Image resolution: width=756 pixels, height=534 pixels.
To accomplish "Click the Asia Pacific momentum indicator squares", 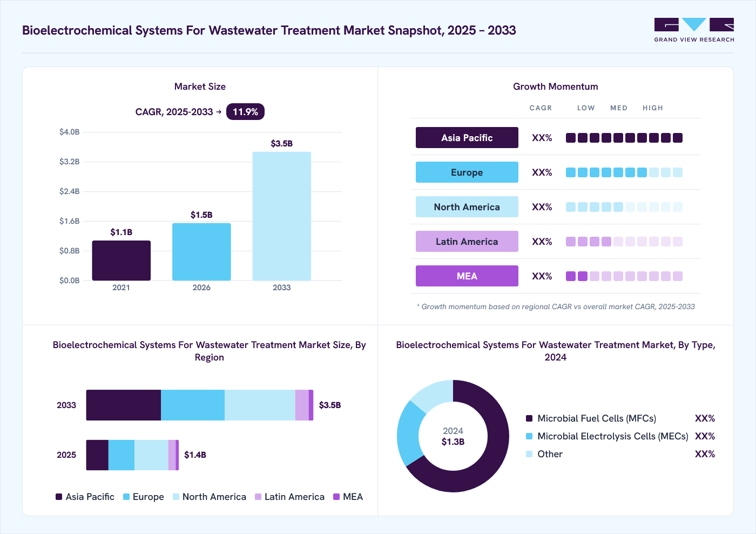I will [x=624, y=138].
